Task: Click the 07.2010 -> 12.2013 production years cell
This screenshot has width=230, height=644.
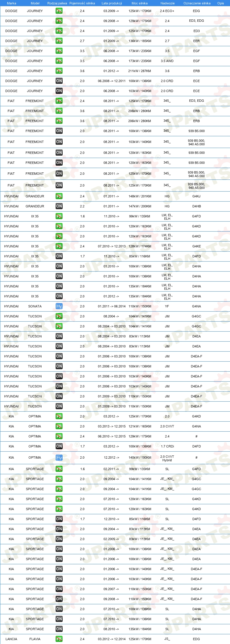Action: click(x=112, y=246)
